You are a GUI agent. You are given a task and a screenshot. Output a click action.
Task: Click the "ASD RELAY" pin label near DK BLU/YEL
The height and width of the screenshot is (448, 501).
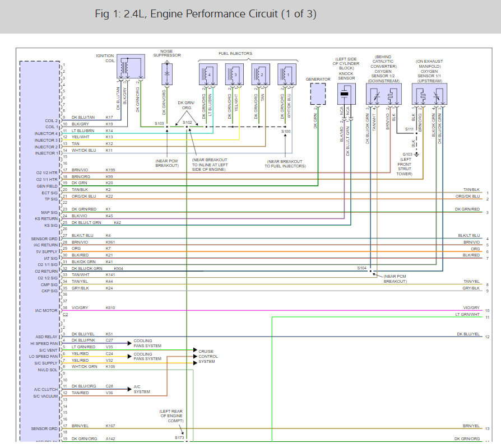point(46,337)
